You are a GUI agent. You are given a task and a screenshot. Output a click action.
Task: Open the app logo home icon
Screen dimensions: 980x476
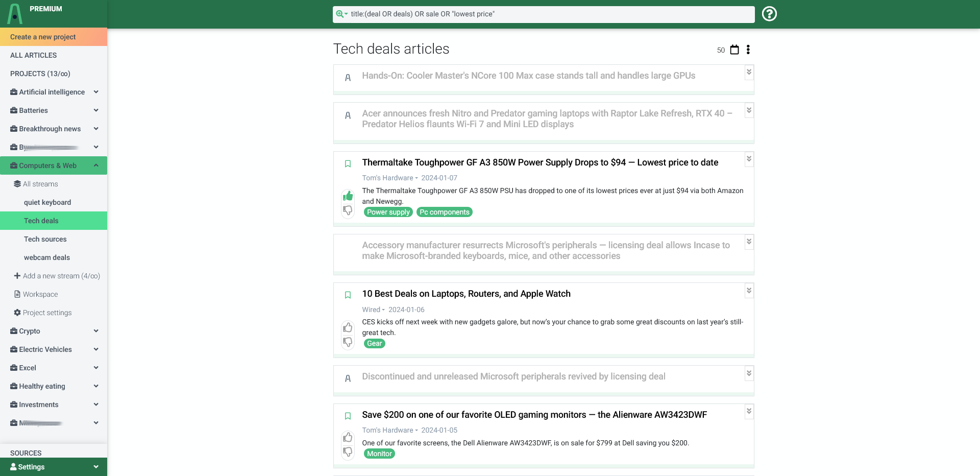(15, 14)
